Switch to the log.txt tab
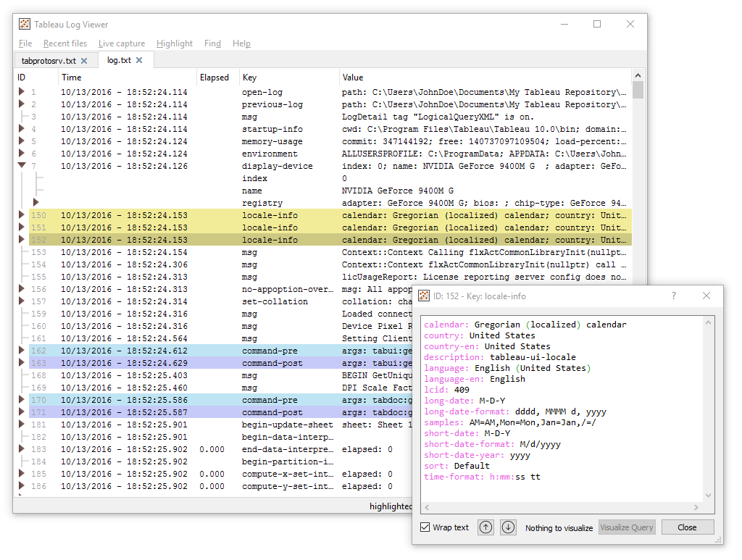This screenshot has width=742, height=560. click(119, 60)
